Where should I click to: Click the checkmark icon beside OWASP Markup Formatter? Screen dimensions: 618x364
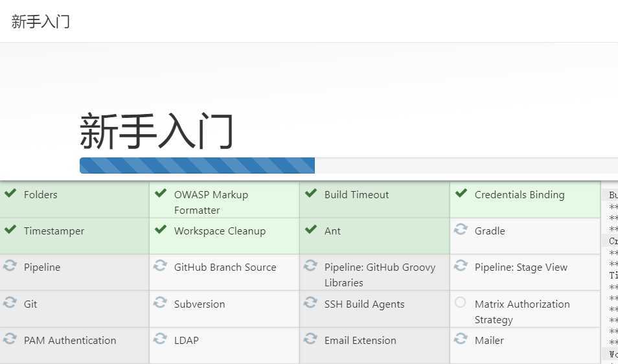[x=161, y=193]
